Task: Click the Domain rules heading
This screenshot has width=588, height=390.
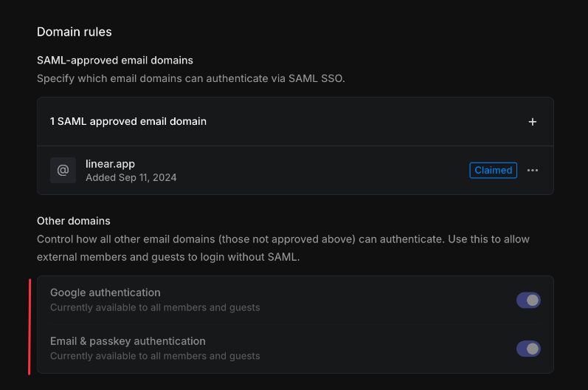Action: pyautogui.click(x=74, y=32)
